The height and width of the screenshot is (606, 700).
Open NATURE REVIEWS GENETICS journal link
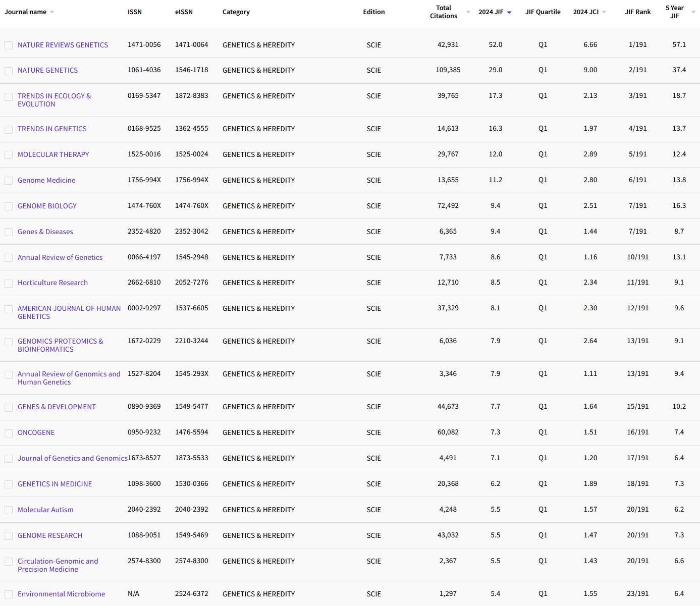pos(63,45)
